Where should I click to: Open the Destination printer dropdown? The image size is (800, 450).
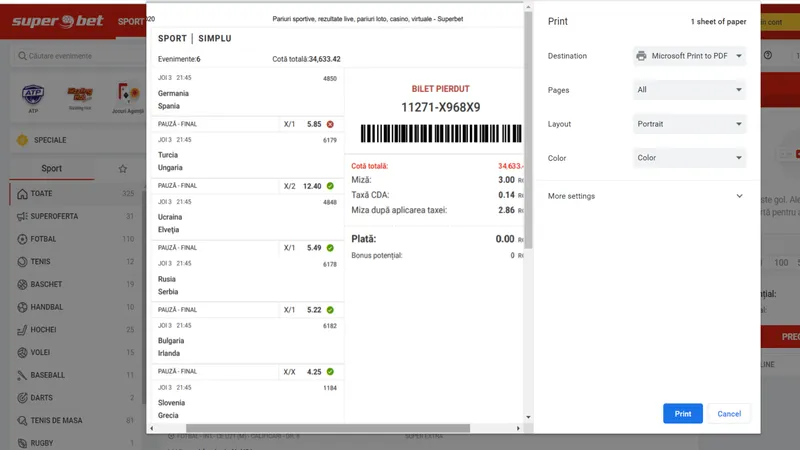coord(689,56)
